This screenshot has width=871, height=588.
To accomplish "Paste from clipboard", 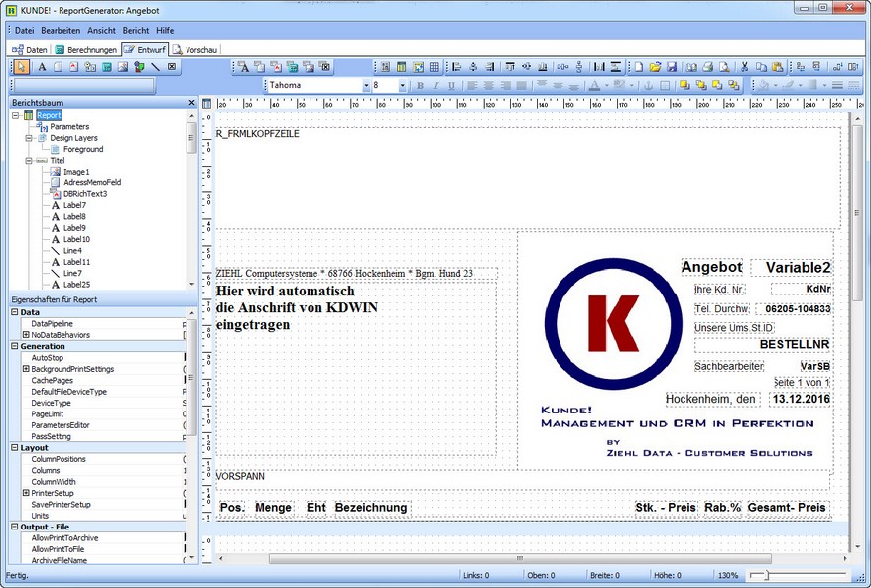I will point(777,67).
